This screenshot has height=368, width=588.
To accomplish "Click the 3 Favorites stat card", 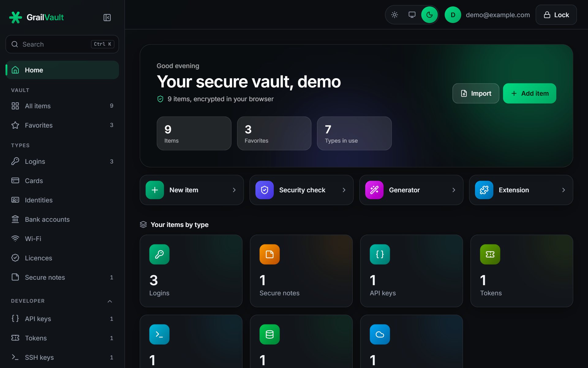I will point(274,133).
